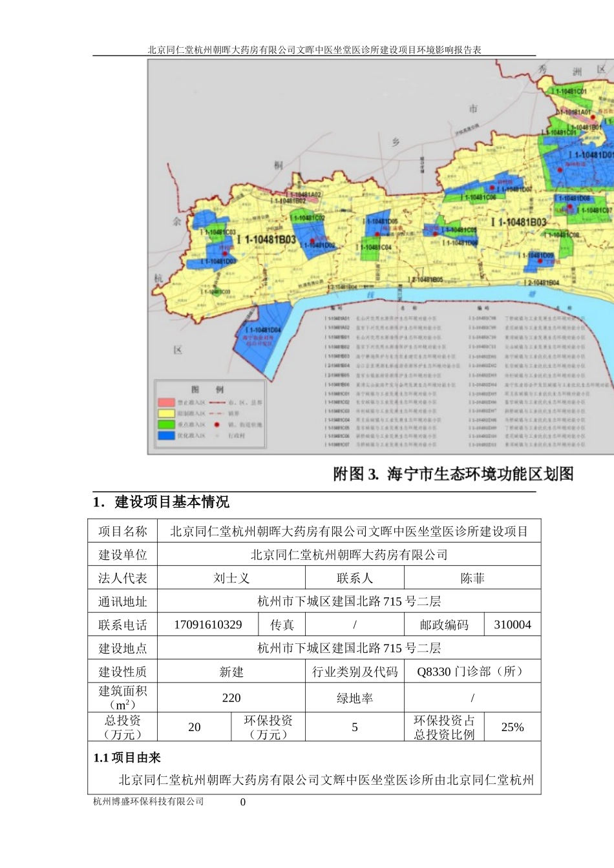The height and width of the screenshot is (868, 614).
Task: Click the 建设性质 label cell
Action: click(x=123, y=672)
